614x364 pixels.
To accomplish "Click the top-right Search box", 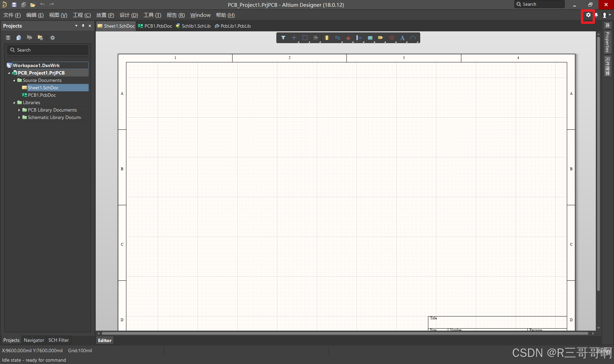I will pyautogui.click(x=540, y=4).
